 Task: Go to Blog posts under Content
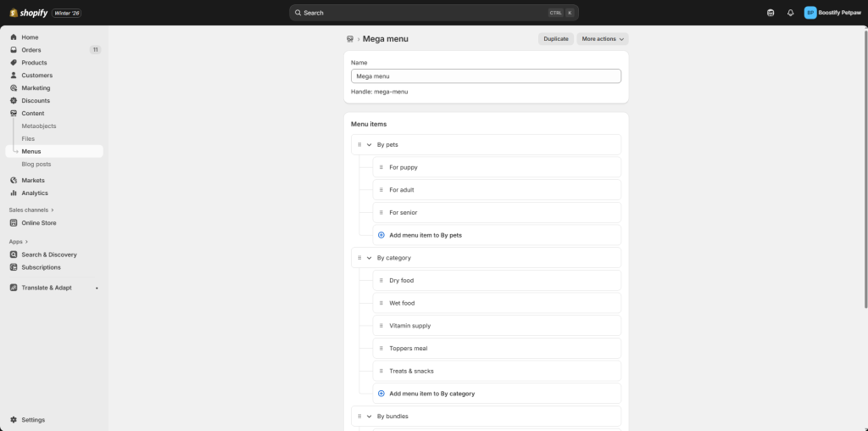coord(36,164)
